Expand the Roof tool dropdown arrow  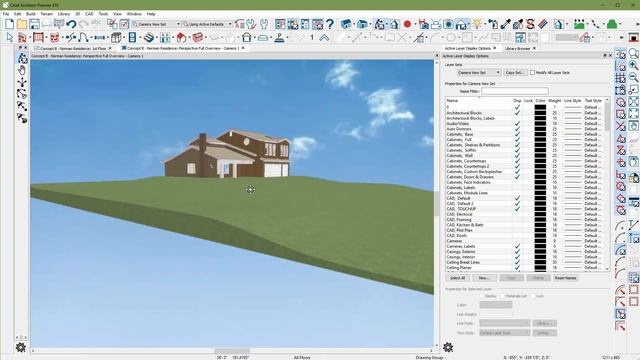pyautogui.click(x=189, y=38)
